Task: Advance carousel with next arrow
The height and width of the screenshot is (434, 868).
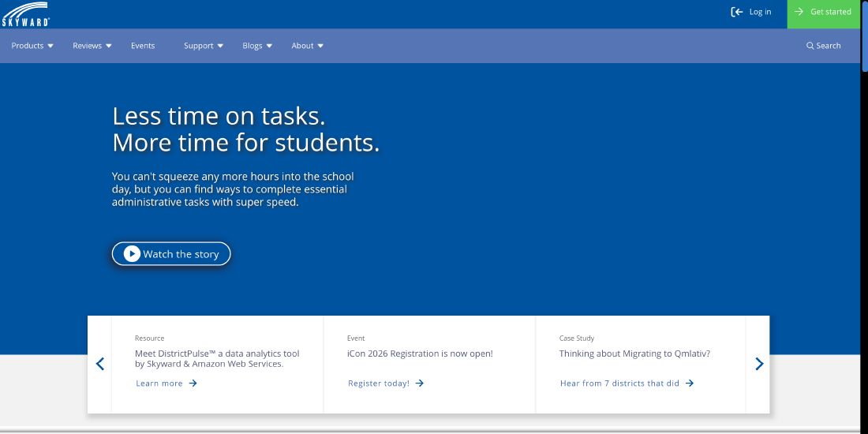Action: (758, 364)
